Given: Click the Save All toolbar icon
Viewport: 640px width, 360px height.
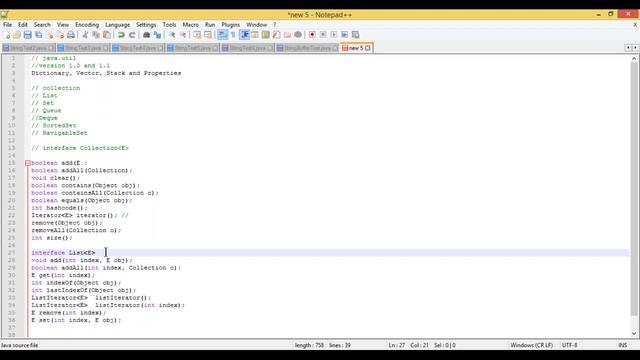Looking at the screenshot, I should pyautogui.click(x=38, y=35).
